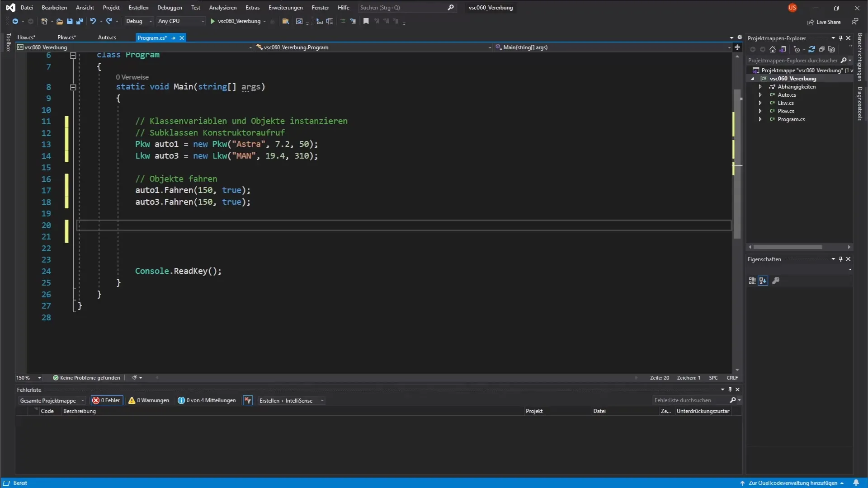Collapse all items in Projektmappen-Explorer
The height and width of the screenshot is (488, 868).
coord(822,49)
